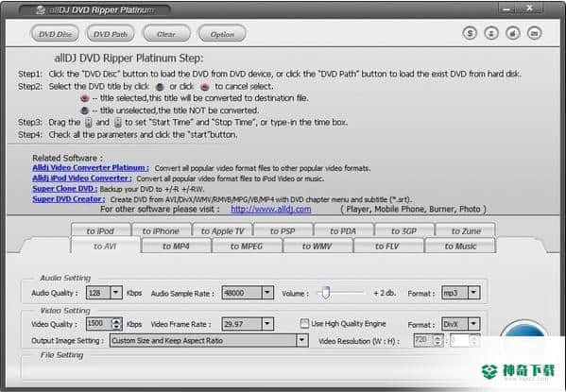
Task: Click the 'File Setting' group label
Action: pos(61,355)
